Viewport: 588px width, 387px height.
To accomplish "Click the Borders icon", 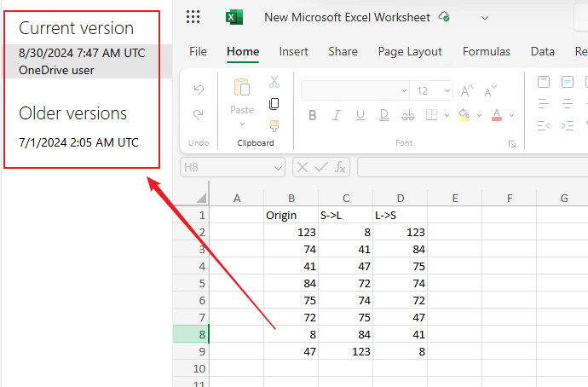I will coord(431,115).
